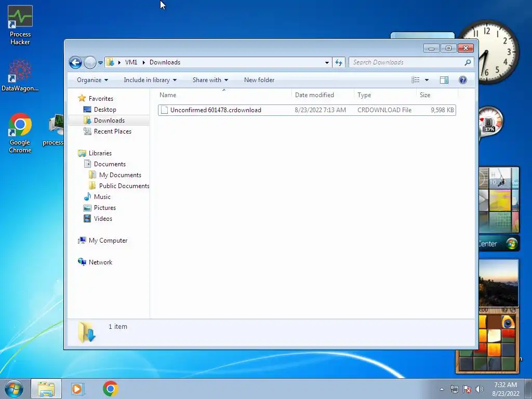Open the Documents library
The width and height of the screenshot is (532, 399).
[110, 164]
